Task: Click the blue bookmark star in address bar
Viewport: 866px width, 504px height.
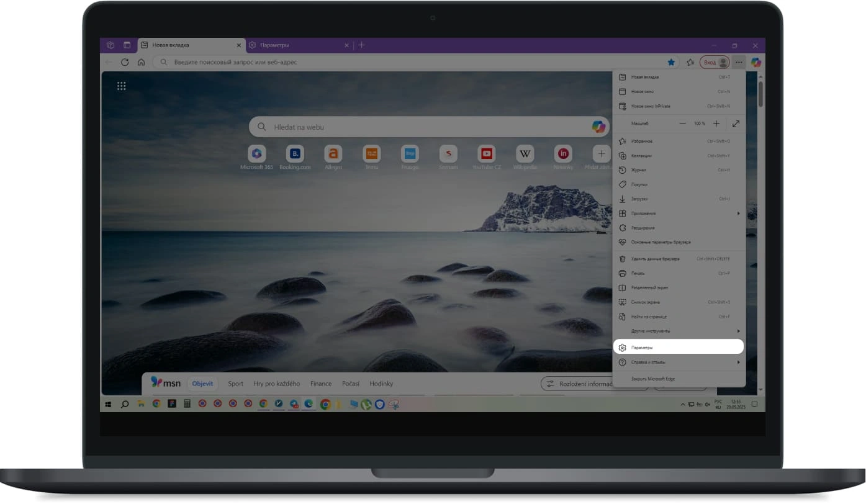Action: click(x=671, y=62)
